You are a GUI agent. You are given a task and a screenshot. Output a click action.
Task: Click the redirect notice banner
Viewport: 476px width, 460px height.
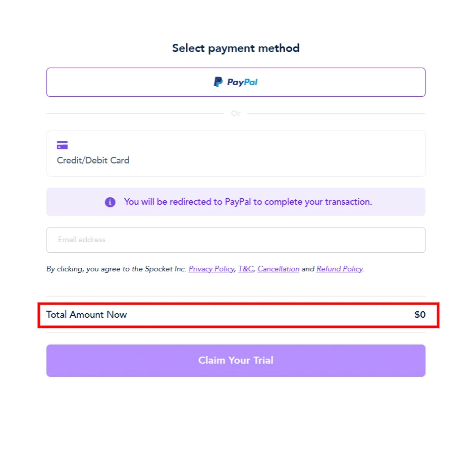(235, 202)
